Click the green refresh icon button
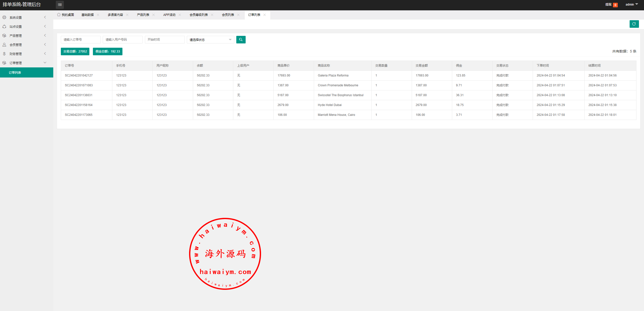 pos(634,24)
